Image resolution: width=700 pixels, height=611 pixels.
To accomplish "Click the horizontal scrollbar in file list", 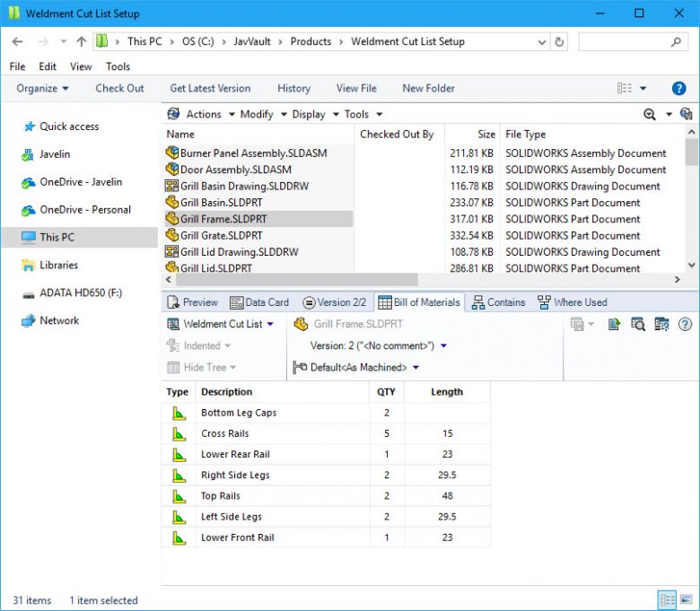I will pyautogui.click(x=297, y=280).
